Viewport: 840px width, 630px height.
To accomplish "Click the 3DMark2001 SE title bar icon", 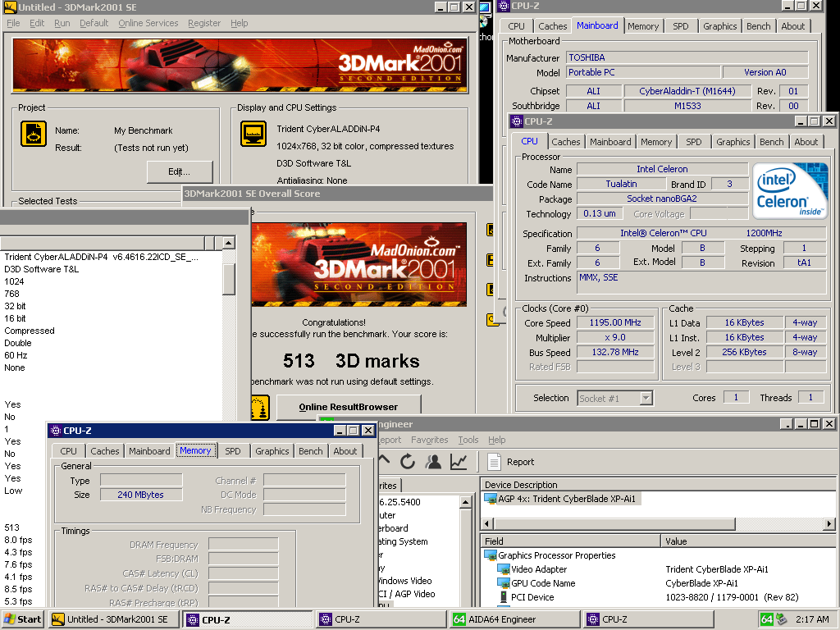I will click(10, 7).
